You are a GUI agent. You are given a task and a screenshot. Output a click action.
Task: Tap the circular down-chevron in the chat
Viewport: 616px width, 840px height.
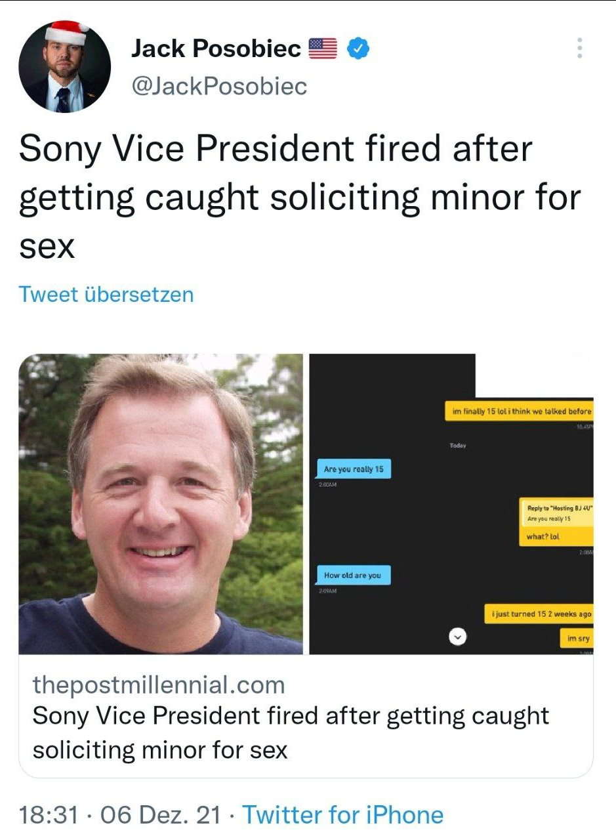[459, 636]
